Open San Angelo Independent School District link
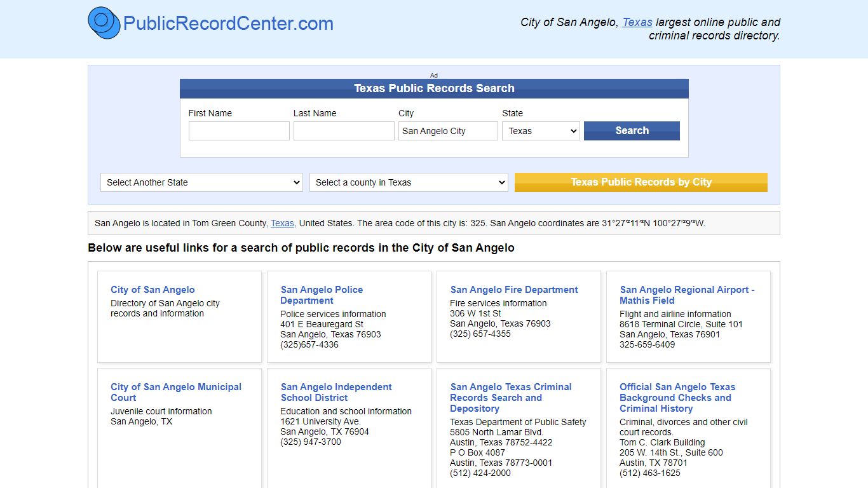 click(336, 392)
